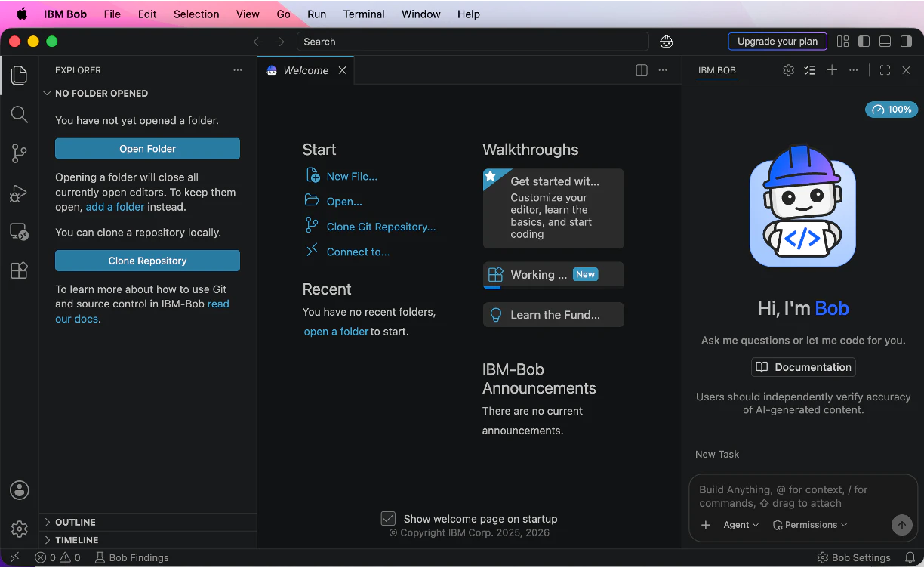Open the Agent mode dropdown

pos(741,525)
